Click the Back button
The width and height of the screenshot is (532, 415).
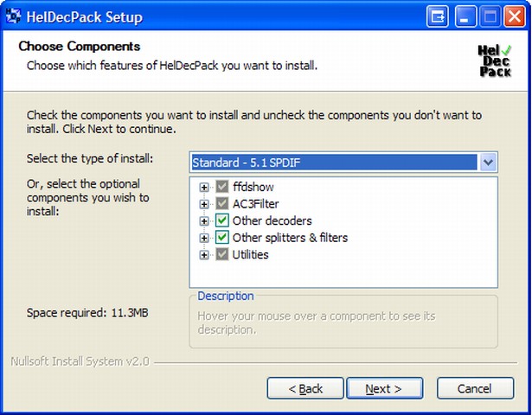pos(306,388)
